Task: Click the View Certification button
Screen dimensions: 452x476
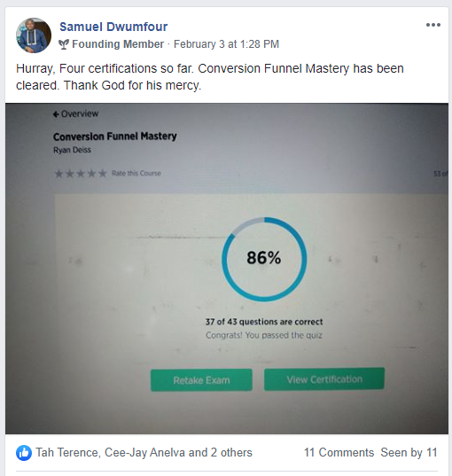Action: pos(324,379)
